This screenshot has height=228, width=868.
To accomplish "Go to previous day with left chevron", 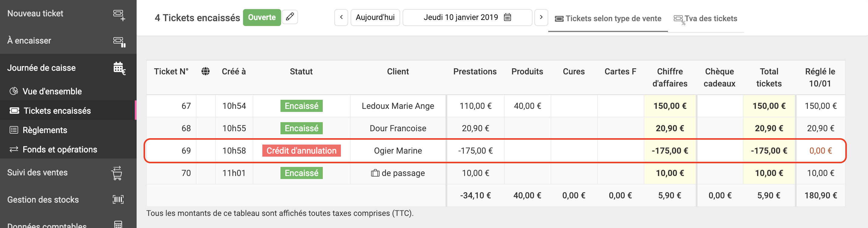I will click(x=341, y=17).
